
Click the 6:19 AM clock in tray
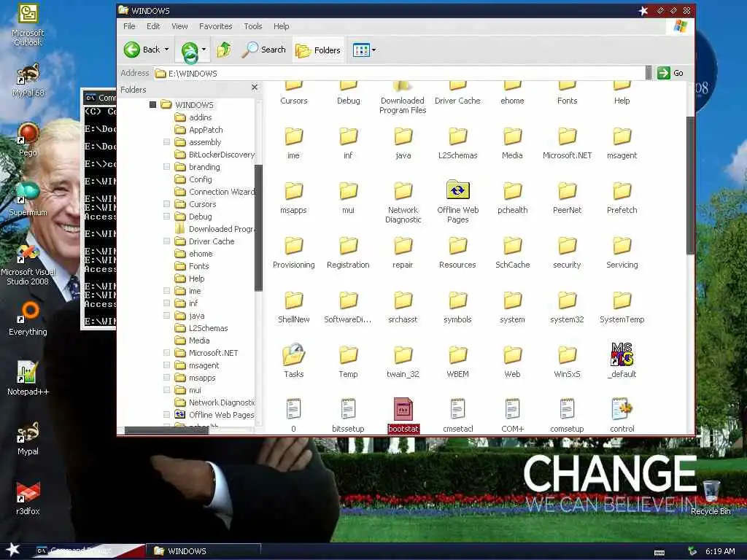[720, 551]
